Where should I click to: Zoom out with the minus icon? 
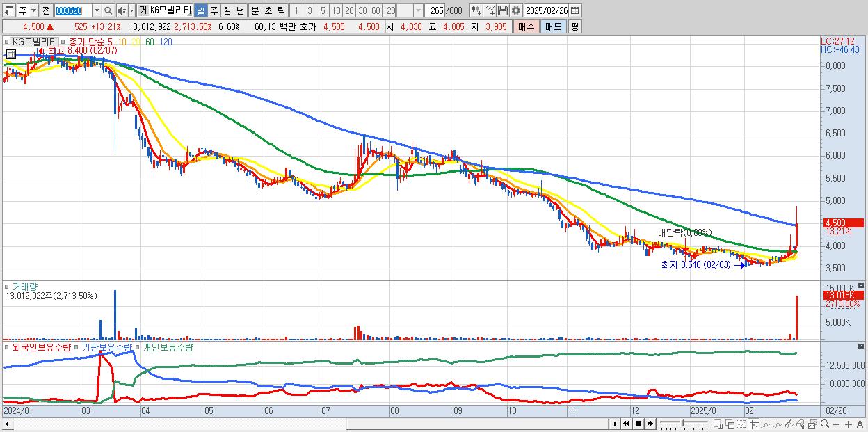tap(836, 424)
